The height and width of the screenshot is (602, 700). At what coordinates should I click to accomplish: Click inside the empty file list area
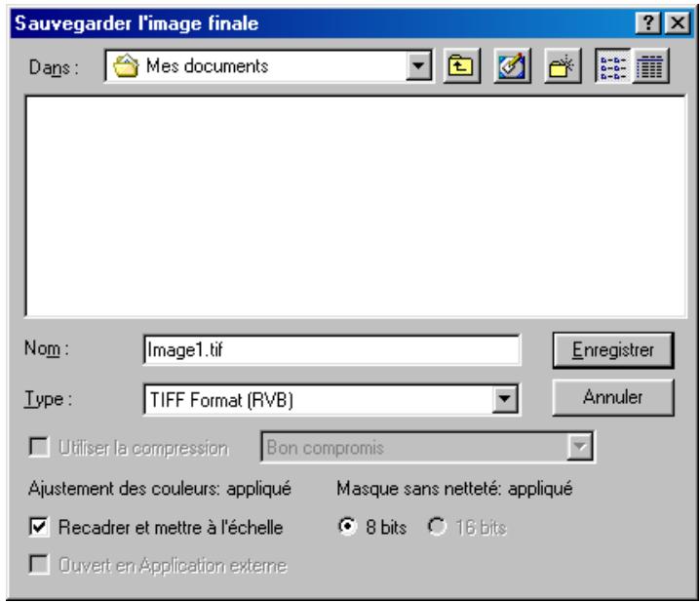coord(355,206)
